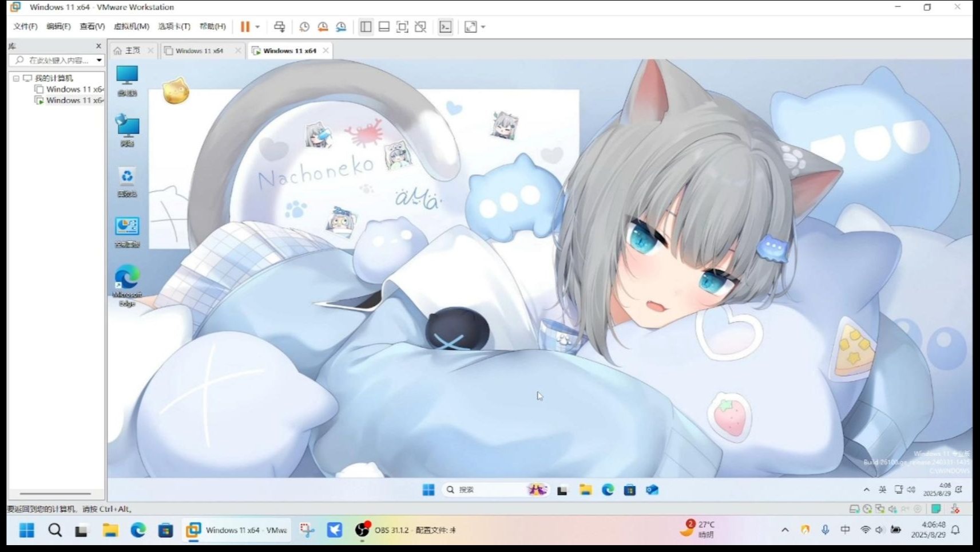This screenshot has height=552, width=980.
Task: Select the Network icon on guest desktop
Action: click(x=127, y=131)
